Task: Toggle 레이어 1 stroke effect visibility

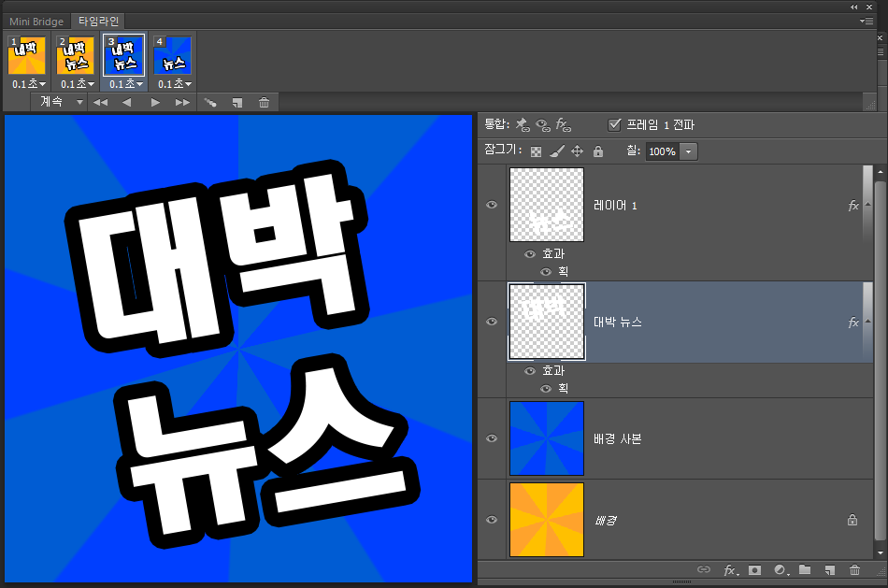Action: tap(545, 271)
